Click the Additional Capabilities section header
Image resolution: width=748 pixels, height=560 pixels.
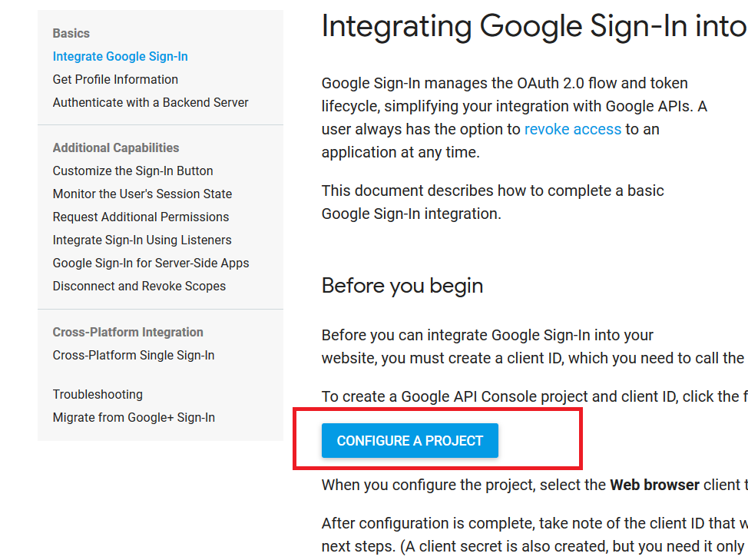pyautogui.click(x=116, y=147)
